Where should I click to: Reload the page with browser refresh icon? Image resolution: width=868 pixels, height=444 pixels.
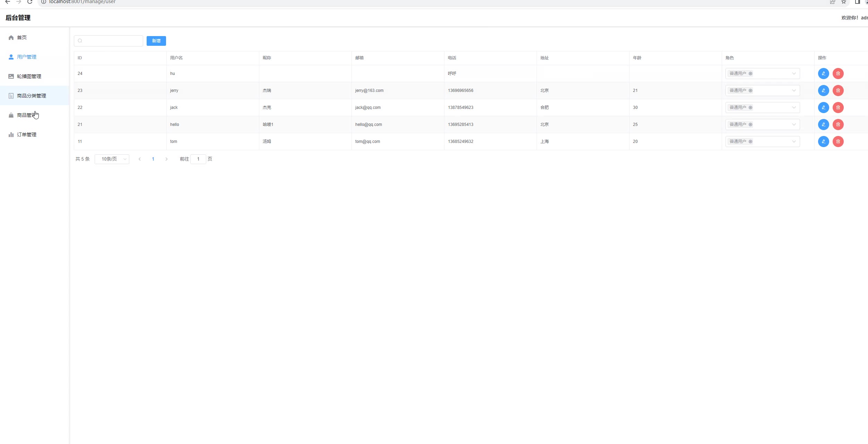pyautogui.click(x=30, y=2)
